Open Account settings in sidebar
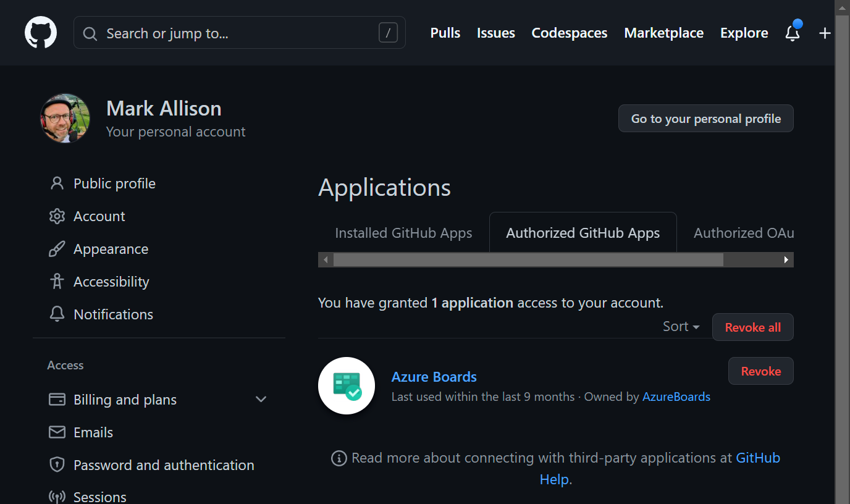The image size is (850, 504). (99, 216)
